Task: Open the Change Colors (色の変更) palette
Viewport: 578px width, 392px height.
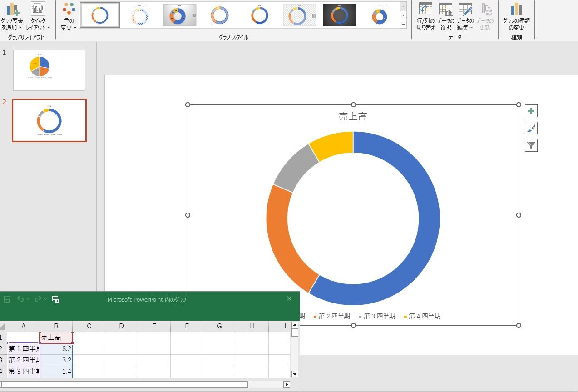Action: tap(69, 16)
